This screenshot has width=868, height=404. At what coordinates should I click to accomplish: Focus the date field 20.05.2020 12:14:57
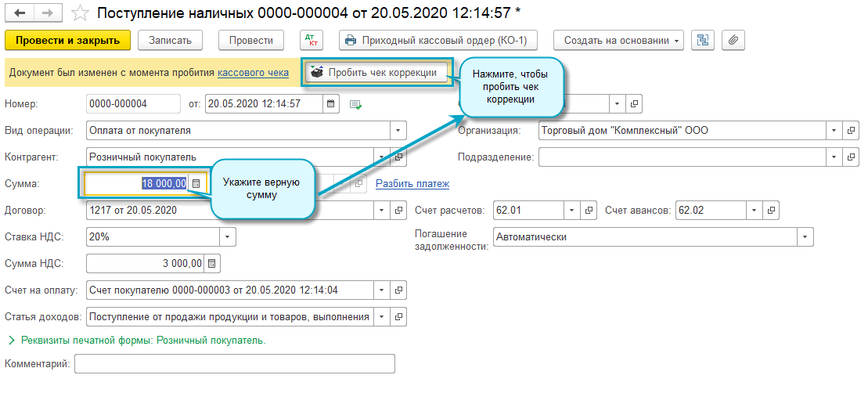[x=264, y=103]
